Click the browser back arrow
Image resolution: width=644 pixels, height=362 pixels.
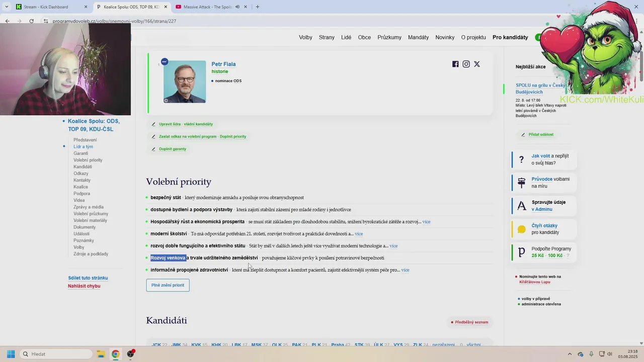[7, 21]
